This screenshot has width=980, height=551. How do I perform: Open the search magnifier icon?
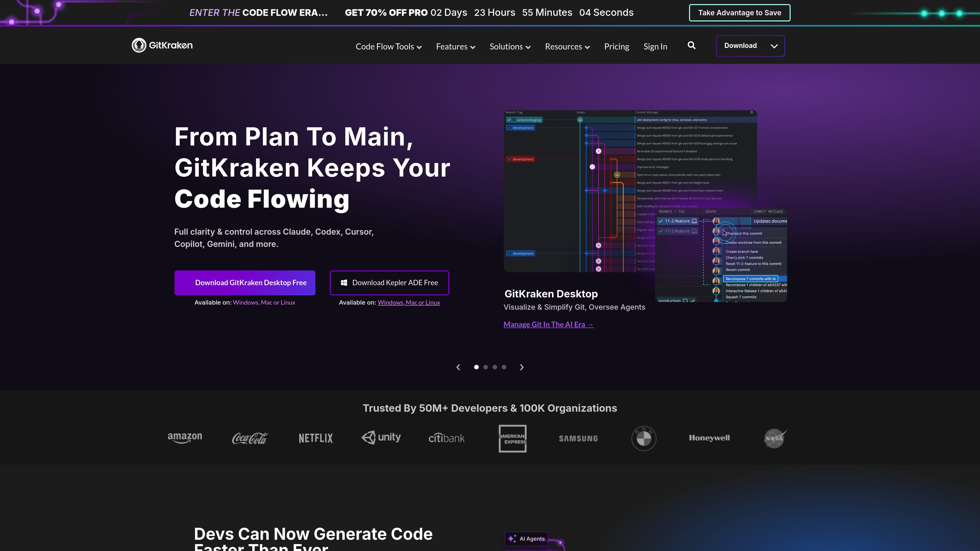692,46
